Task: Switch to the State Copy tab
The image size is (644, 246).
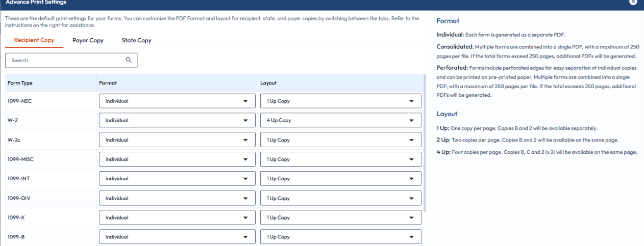Action: (136, 40)
